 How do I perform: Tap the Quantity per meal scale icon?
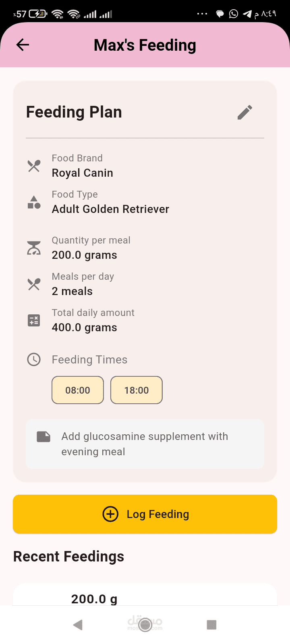click(34, 248)
